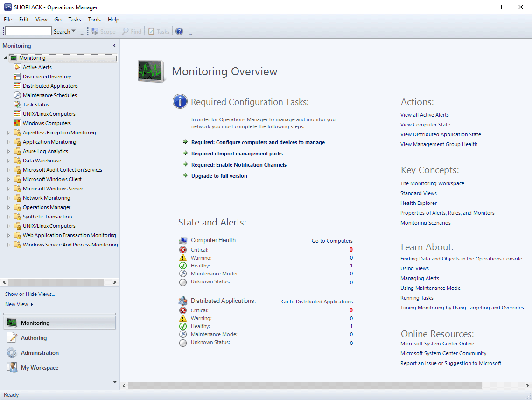Click the Monitoring workspace button icon

tap(12, 323)
